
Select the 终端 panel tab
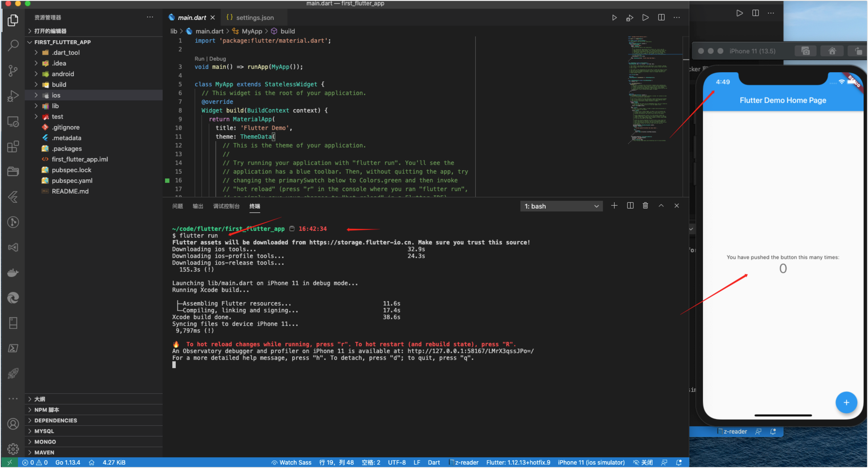click(x=255, y=206)
